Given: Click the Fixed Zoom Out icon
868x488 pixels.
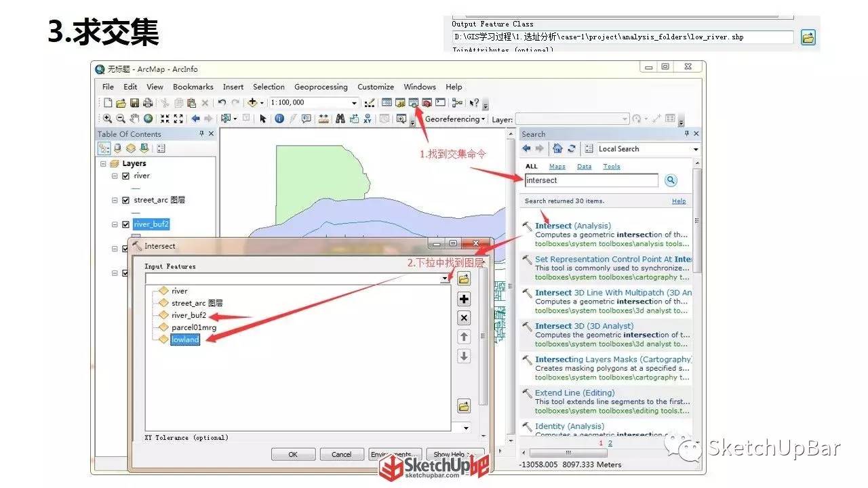Looking at the screenshot, I should click(178, 119).
